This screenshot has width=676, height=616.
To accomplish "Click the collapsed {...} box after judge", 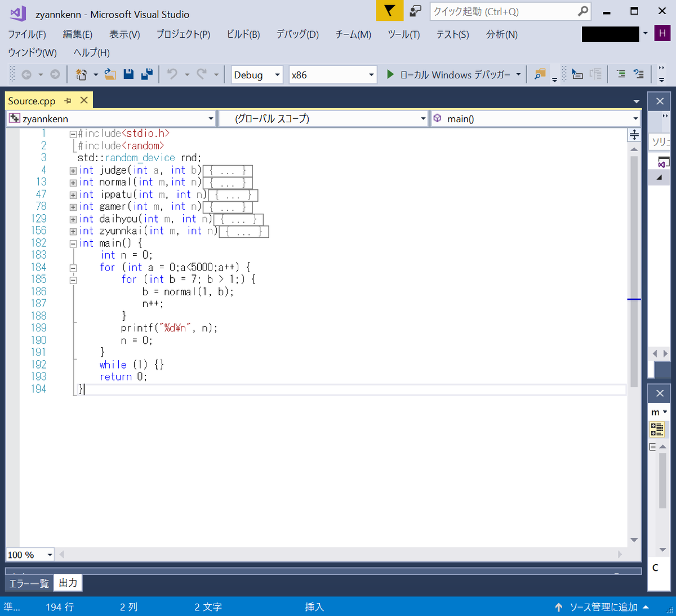I will [x=228, y=170].
